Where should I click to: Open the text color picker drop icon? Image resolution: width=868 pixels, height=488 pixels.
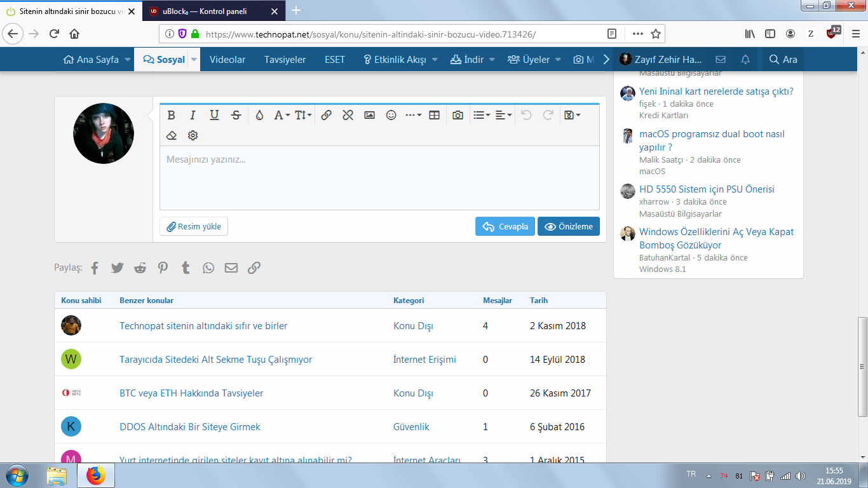(259, 115)
